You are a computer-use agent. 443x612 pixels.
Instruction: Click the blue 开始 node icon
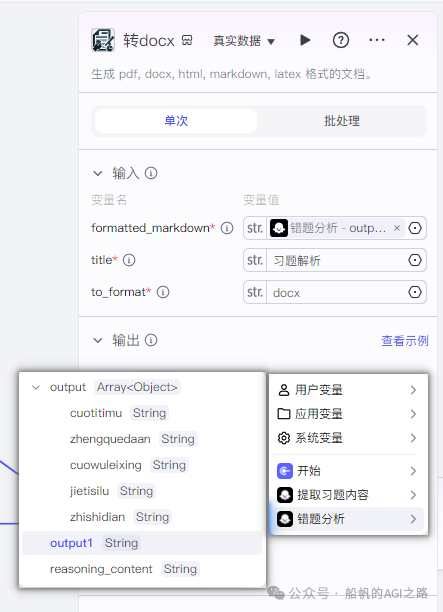click(285, 471)
